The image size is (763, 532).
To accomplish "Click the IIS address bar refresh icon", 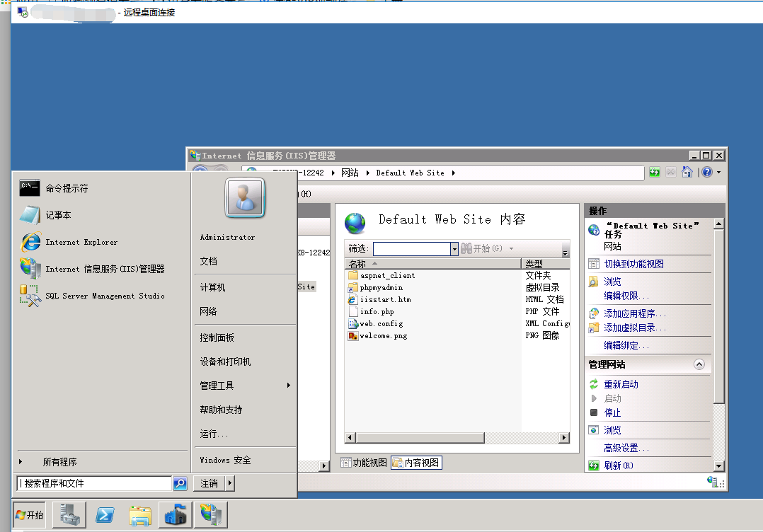I will click(x=655, y=172).
